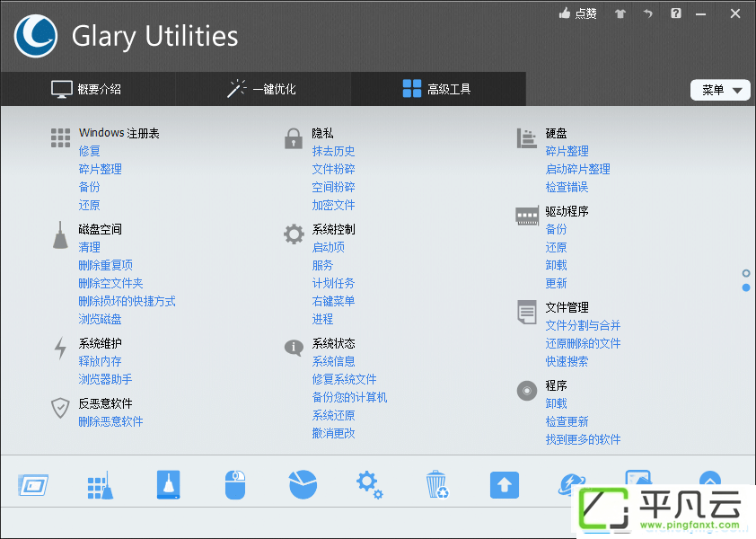Click the Glary Utilities moon logo
Screen dimensions: 756x539
click(x=36, y=36)
